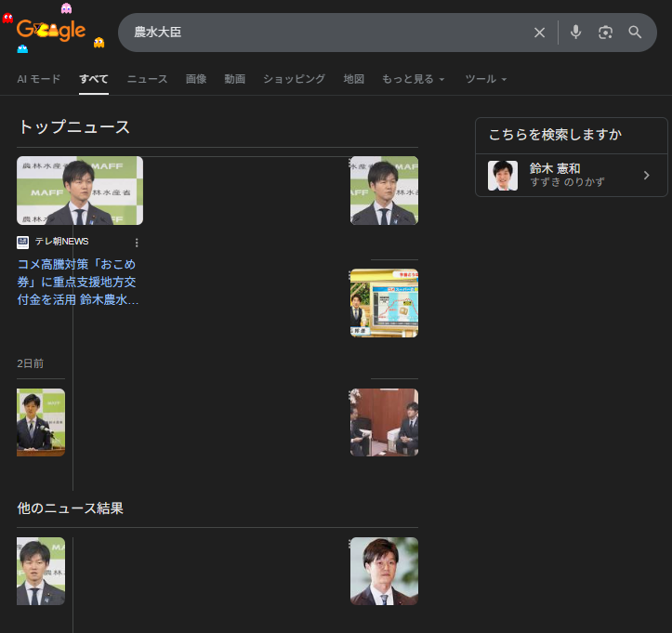Start voice search with microphone icon
This screenshot has width=672, height=633.
(x=575, y=33)
